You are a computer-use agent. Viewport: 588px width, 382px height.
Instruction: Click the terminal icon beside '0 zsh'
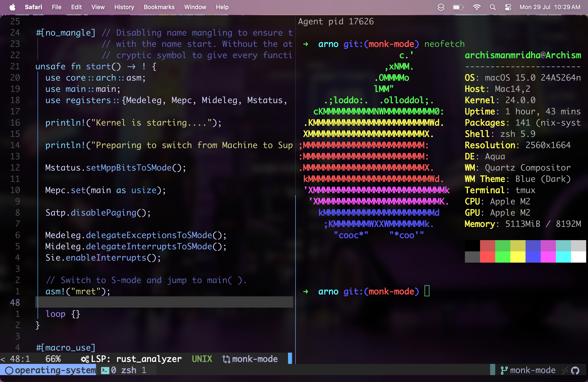[x=105, y=370]
